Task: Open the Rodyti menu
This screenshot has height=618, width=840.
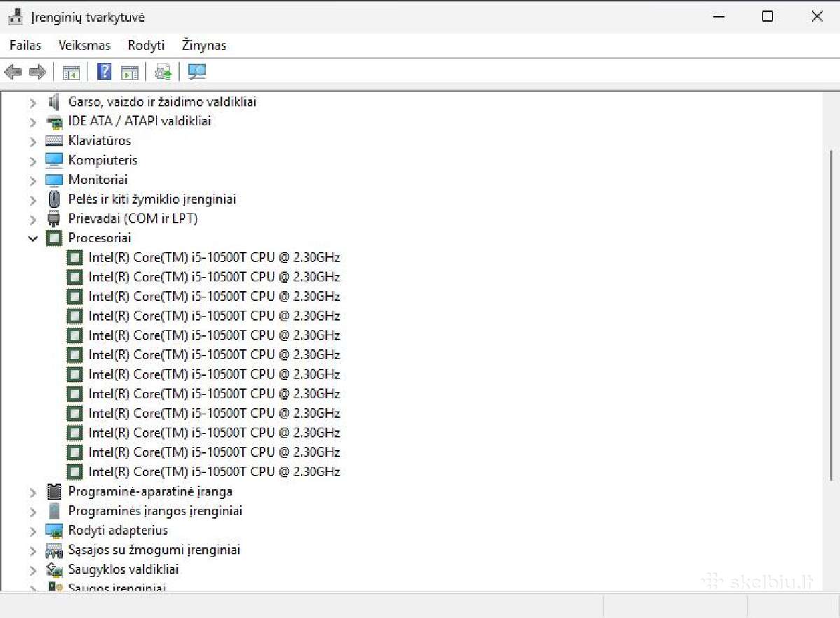Action: click(146, 45)
